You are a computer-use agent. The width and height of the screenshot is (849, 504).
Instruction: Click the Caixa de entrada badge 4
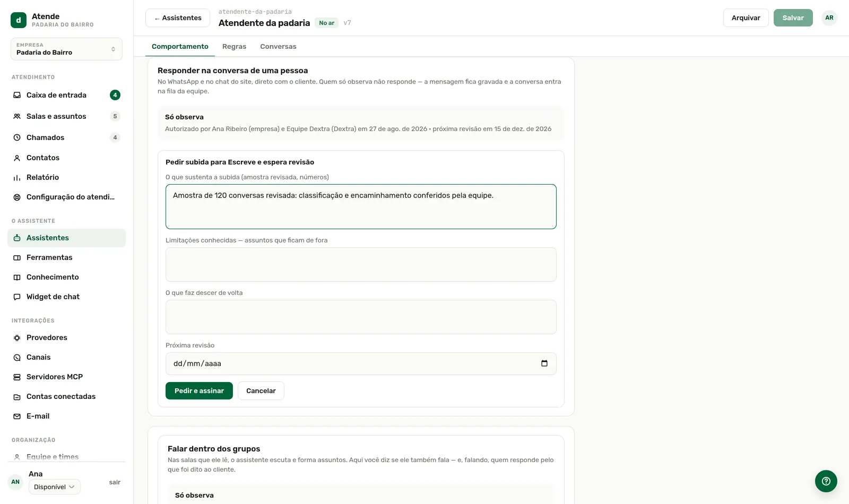tap(115, 95)
